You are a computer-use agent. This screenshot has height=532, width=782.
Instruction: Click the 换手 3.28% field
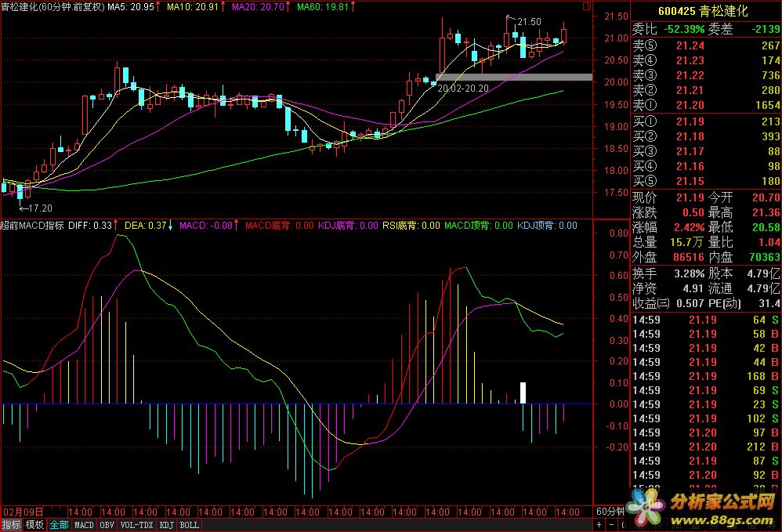pos(668,273)
